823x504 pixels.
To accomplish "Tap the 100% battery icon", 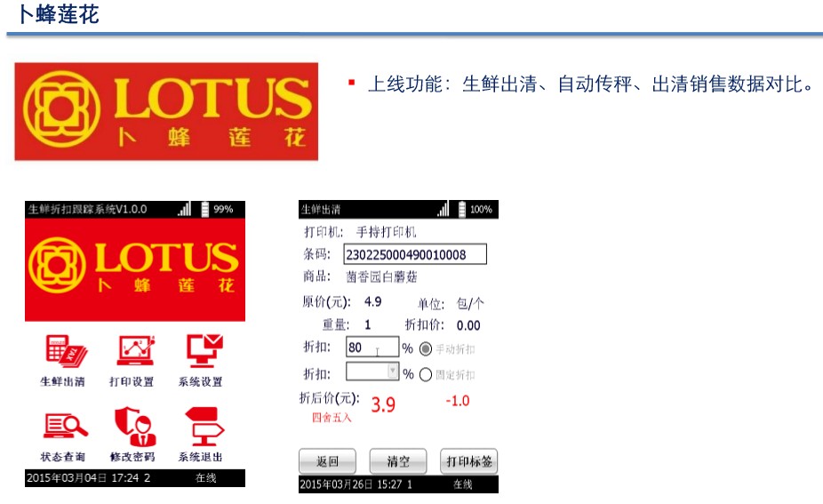I will point(462,209).
